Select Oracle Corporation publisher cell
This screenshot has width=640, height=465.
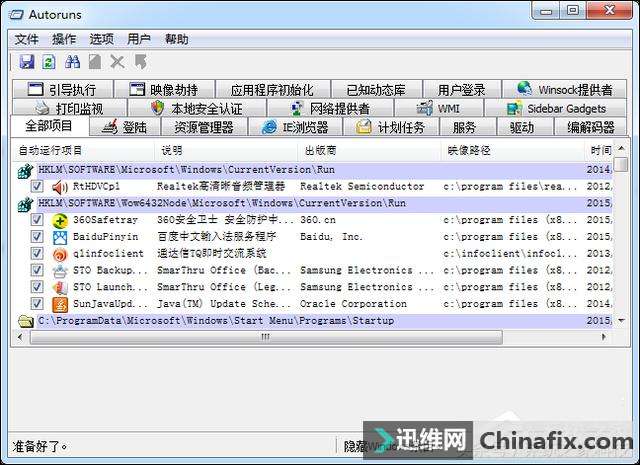pyautogui.click(x=353, y=304)
